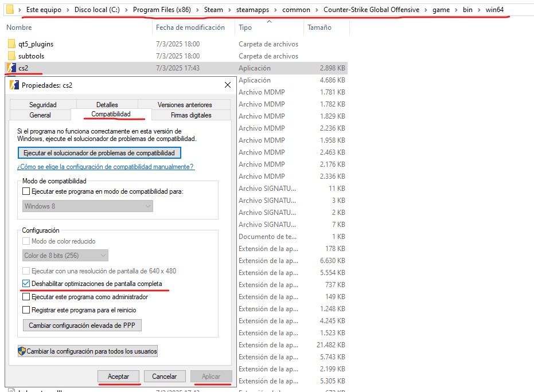Select the 'subtools' folder name
This screenshot has height=392, width=534.
pos(32,56)
